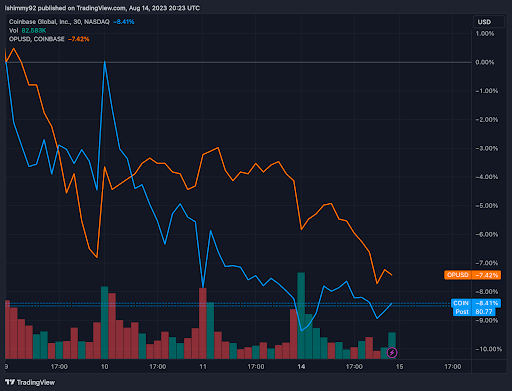The image size is (512, 391).
Task: Click the orange OPUSD -7.42% price label
Action: [x=472, y=275]
